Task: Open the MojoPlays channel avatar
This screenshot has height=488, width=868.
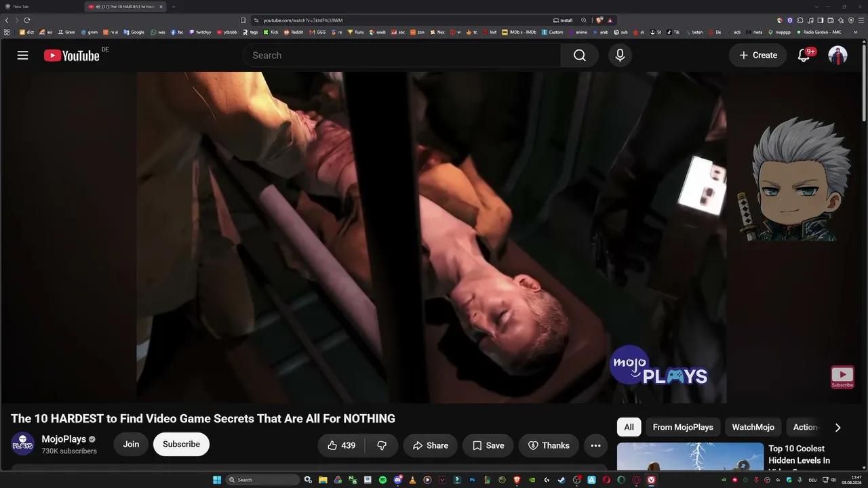Action: 22,445
